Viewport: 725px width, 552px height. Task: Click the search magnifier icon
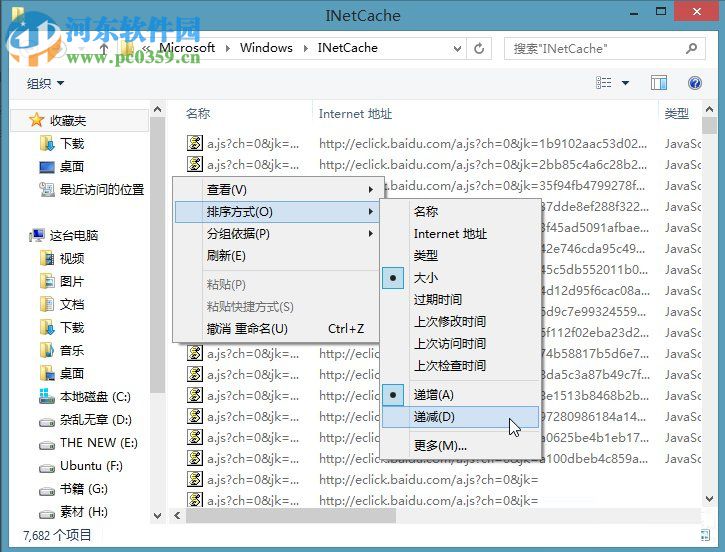click(692, 48)
